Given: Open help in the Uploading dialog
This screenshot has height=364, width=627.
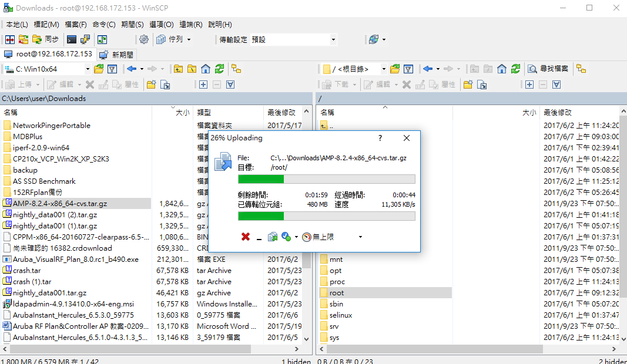Looking at the screenshot, I should [380, 138].
